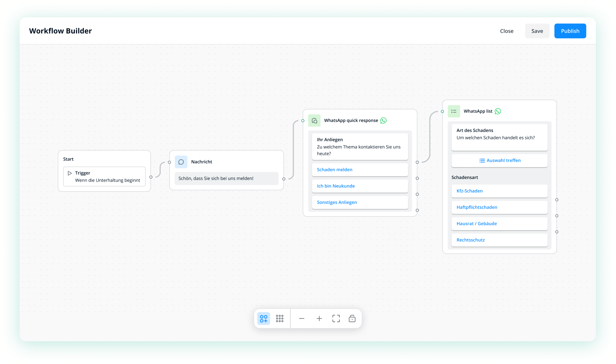This screenshot has height=364, width=616.
Task: Select the add-node tool in the bottom toolbar
Action: point(263,318)
